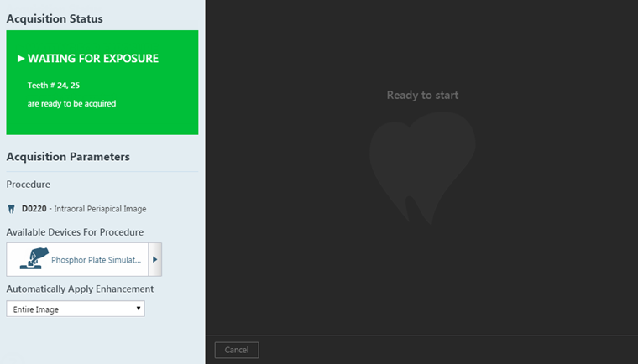This screenshot has height=364, width=638.
Task: Click the D0220 procedure code
Action: tap(34, 208)
